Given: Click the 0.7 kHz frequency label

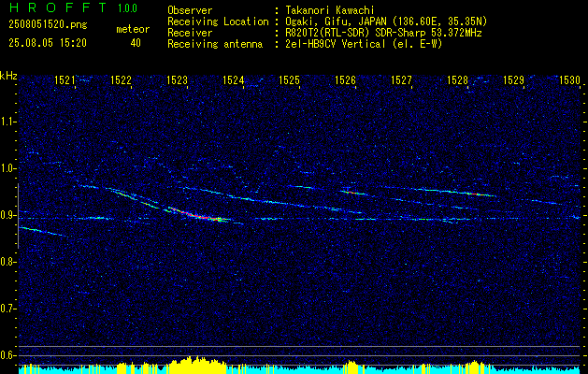Looking at the screenshot, I should pyautogui.click(x=7, y=309).
